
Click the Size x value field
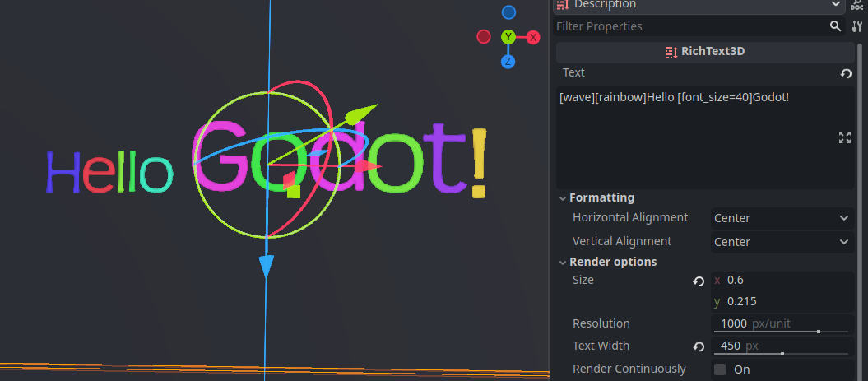pyautogui.click(x=782, y=281)
